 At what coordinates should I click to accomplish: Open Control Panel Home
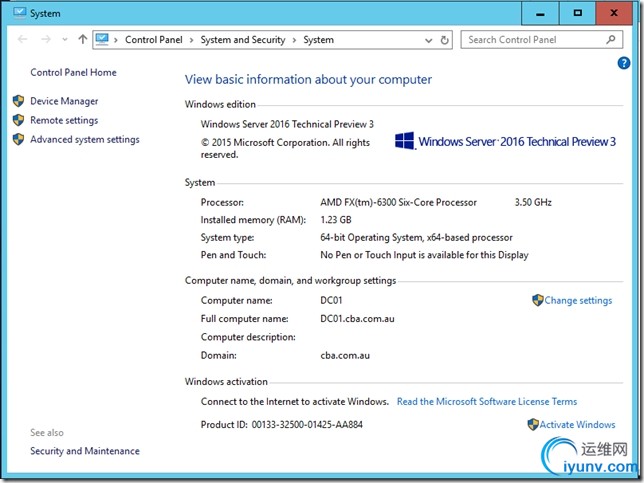click(x=73, y=73)
